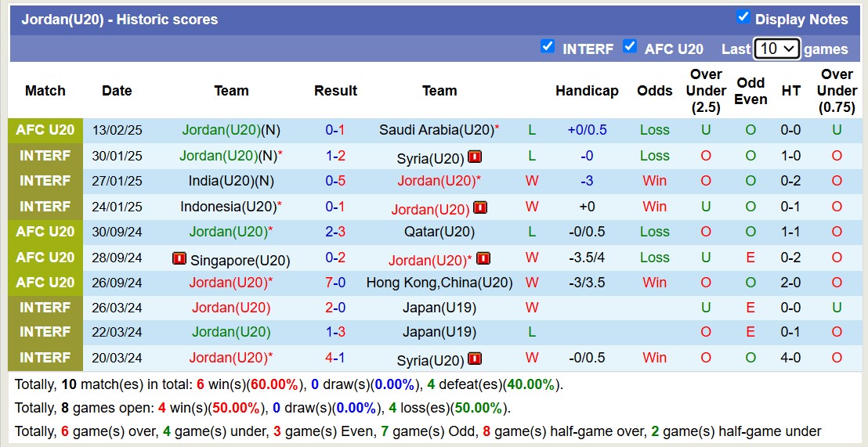868x447 pixels.
Task: Click the 4-1 result versus Syria(U20)
Action: pyautogui.click(x=335, y=358)
